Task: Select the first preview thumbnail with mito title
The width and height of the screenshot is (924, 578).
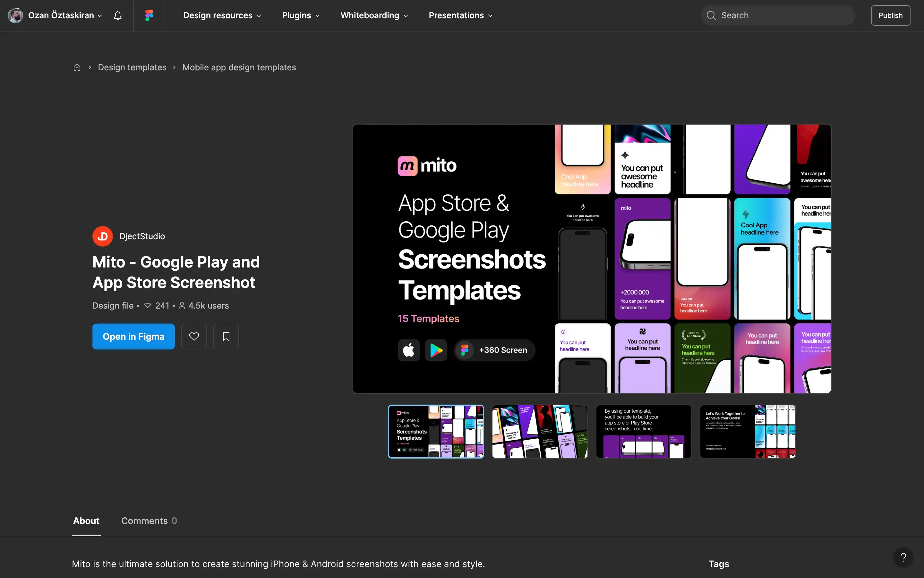Action: pos(436,432)
